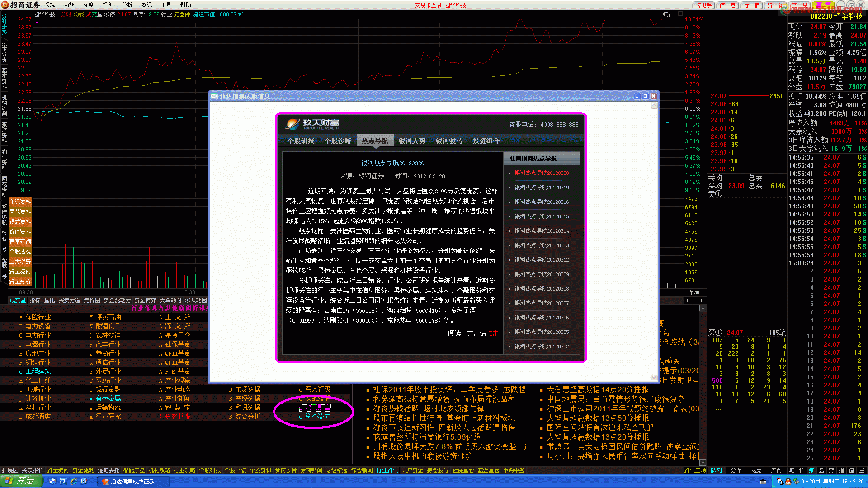This screenshot has height=488, width=868.
Task: Open the 功能 menu
Action: pos(69,5)
